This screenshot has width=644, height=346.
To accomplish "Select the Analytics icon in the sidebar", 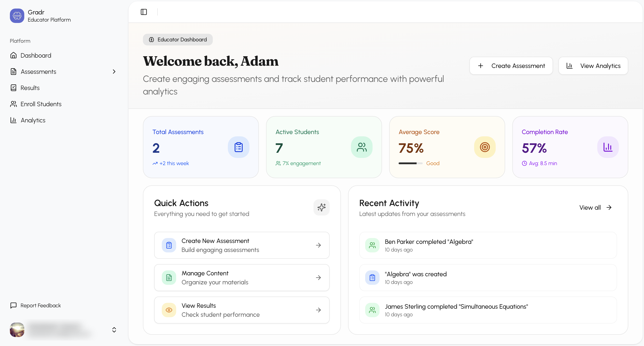I will 13,120.
